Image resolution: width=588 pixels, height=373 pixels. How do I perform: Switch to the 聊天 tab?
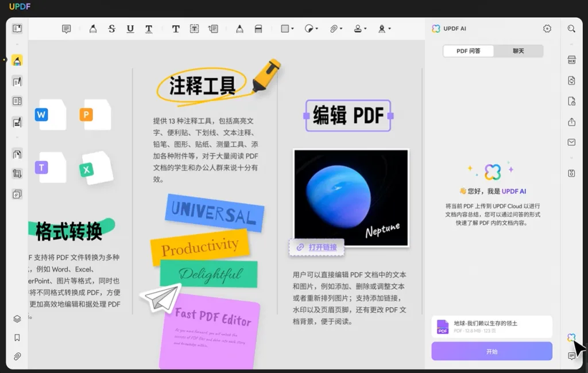[519, 51]
